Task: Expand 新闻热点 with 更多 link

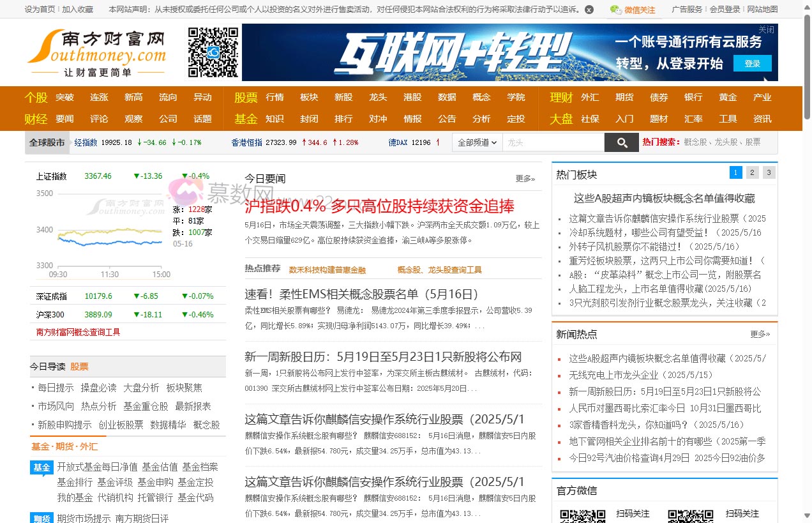Action: click(760, 335)
